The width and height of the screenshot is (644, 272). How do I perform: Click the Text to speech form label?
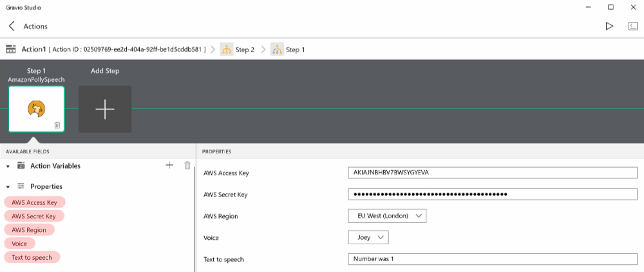pos(224,259)
